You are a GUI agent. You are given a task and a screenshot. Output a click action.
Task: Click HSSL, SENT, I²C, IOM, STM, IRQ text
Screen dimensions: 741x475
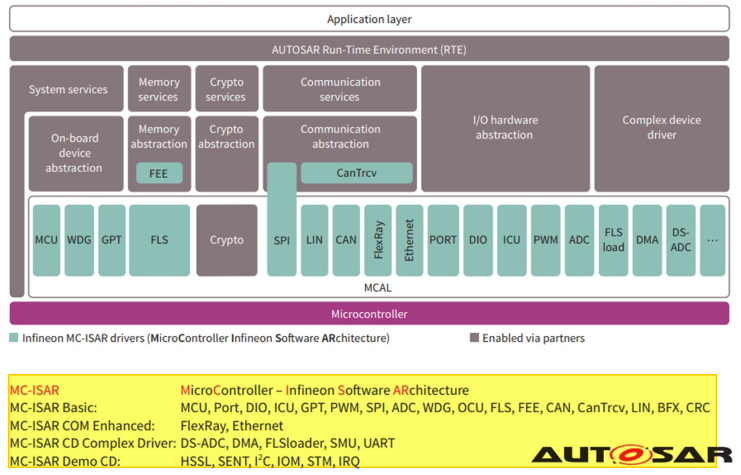270,461
